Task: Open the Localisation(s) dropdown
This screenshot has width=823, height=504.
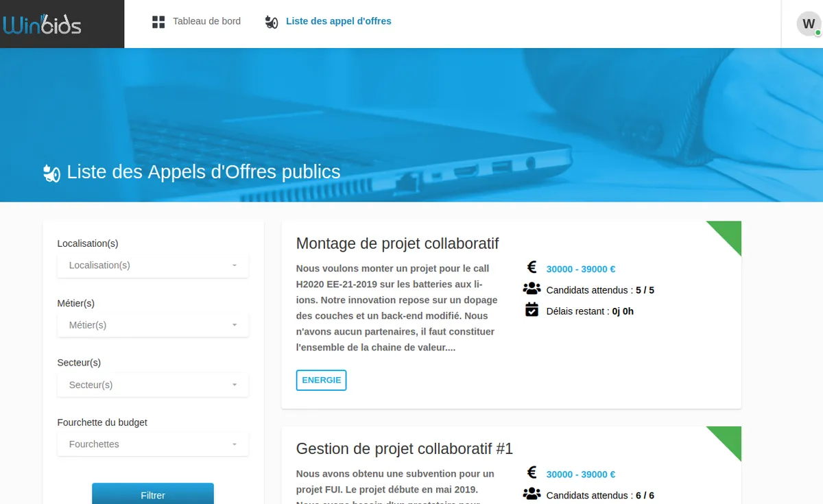Action: click(x=153, y=265)
